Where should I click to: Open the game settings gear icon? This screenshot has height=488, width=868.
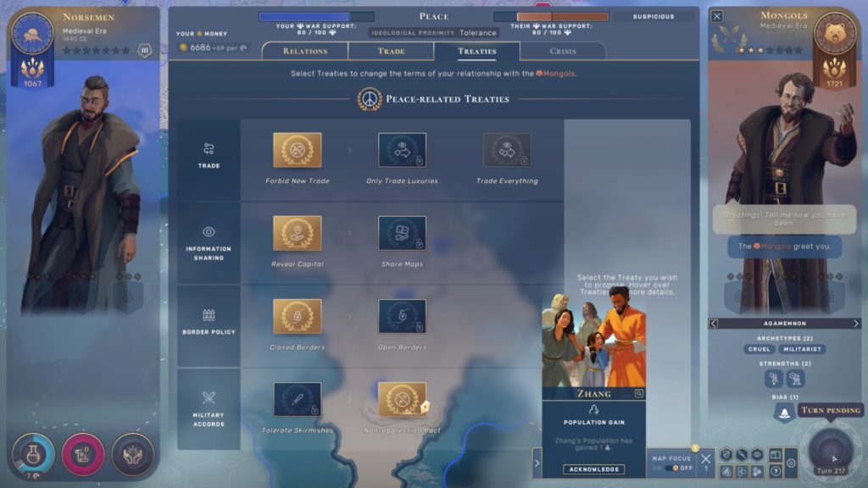(x=791, y=463)
